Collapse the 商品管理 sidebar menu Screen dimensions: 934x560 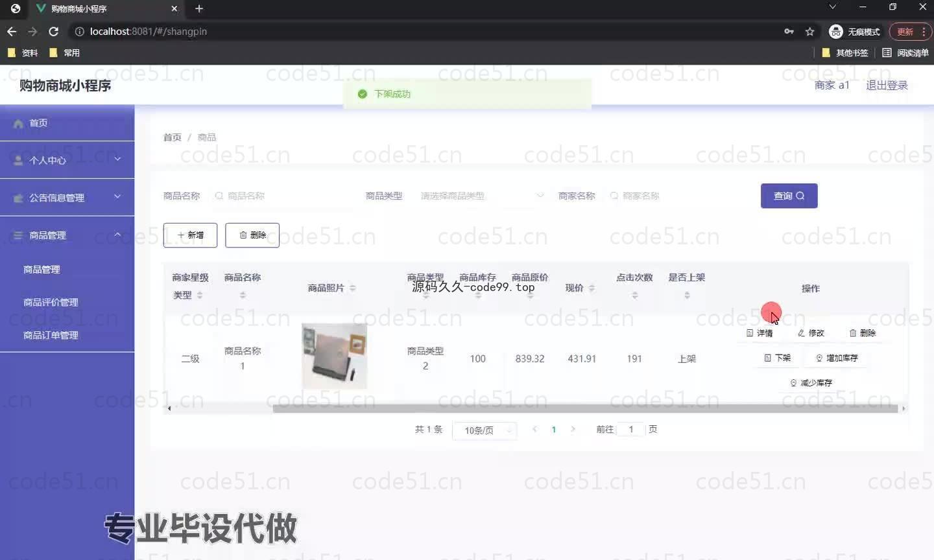pos(67,235)
